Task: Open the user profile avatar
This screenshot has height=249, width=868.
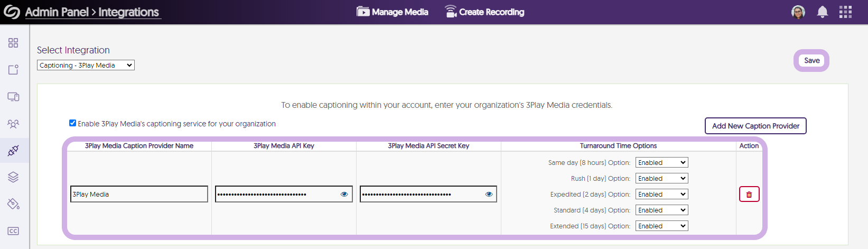Action: click(798, 12)
